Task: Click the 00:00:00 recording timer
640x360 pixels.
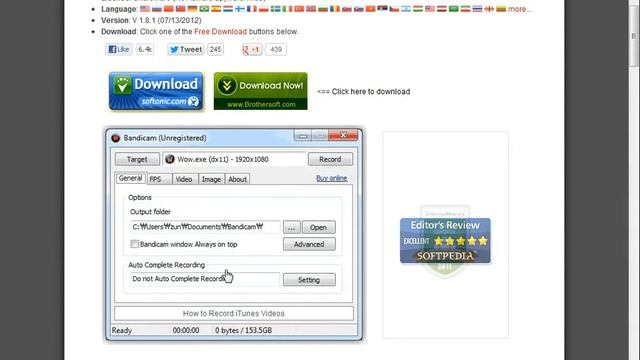Action: point(186,330)
